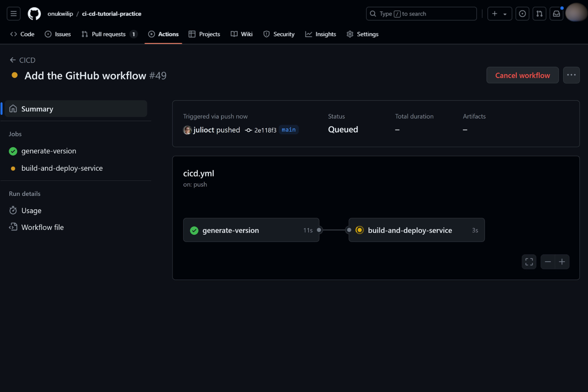
Task: Open the Security tab
Action: (x=279, y=34)
